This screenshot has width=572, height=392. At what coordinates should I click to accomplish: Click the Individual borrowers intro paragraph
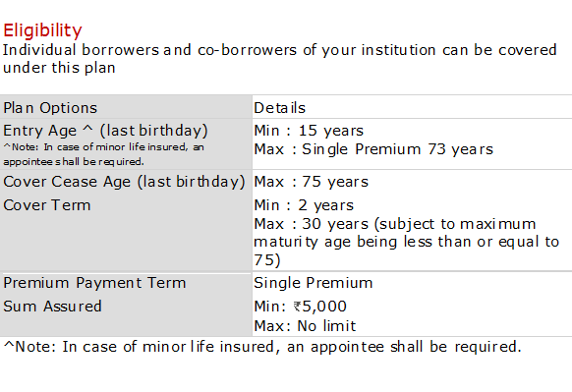pyautogui.click(x=280, y=59)
